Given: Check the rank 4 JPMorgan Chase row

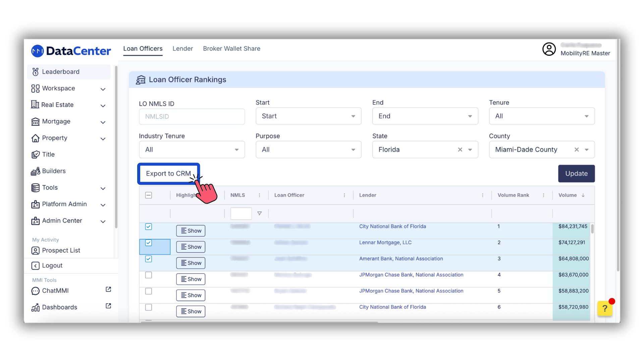Looking at the screenshot, I should coord(149,275).
